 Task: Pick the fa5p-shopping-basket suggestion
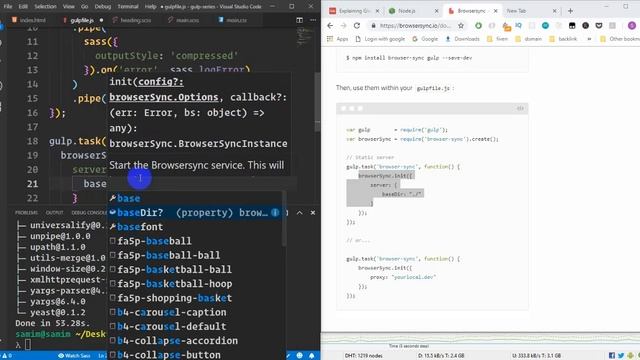coord(195,298)
